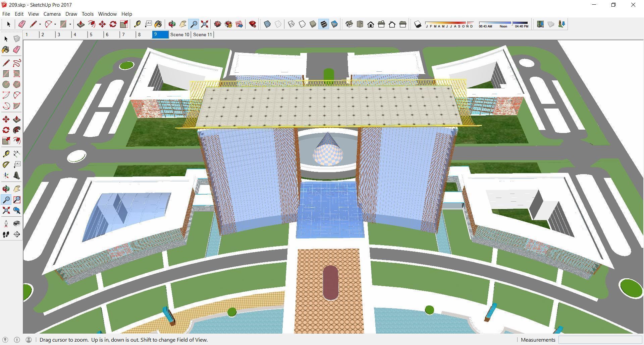
Task: Click Zoom Extents in the top toolbar
Action: click(x=204, y=24)
